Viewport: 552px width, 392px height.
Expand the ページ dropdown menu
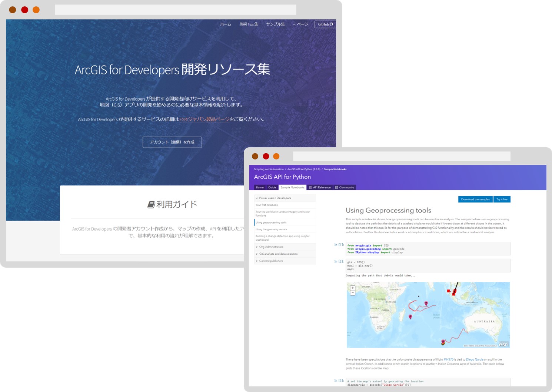(300, 24)
